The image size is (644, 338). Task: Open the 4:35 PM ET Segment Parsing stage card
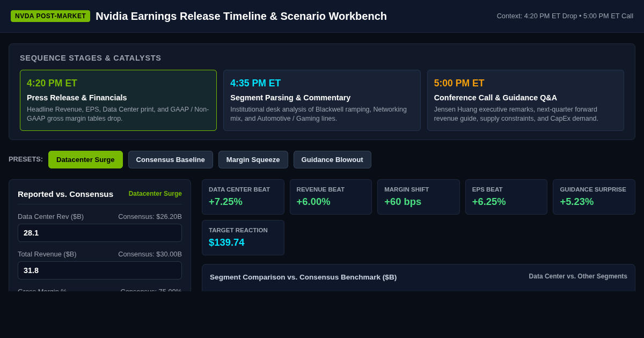coord(322,100)
